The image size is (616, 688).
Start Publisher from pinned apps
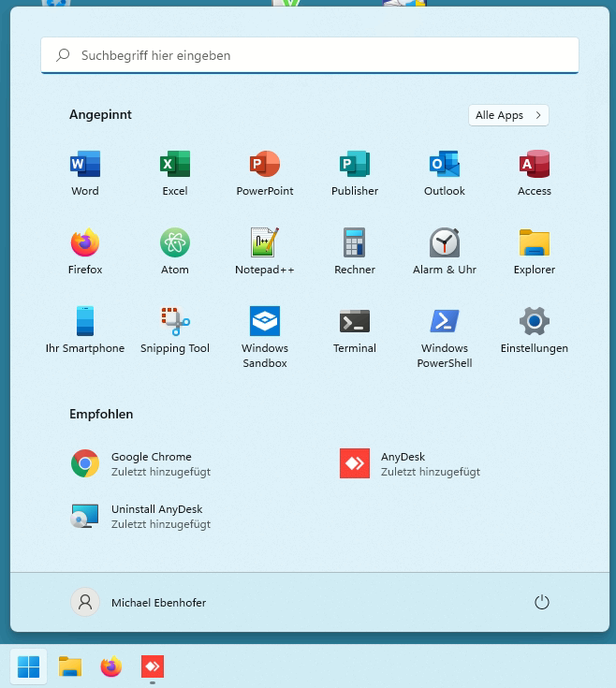[355, 173]
